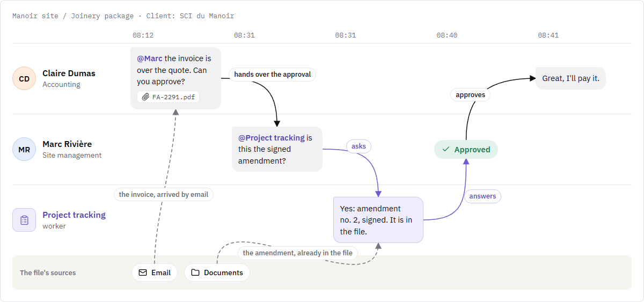The image size is (644, 302).
Task: Click 'The file's sources' label
Action: tap(48, 272)
